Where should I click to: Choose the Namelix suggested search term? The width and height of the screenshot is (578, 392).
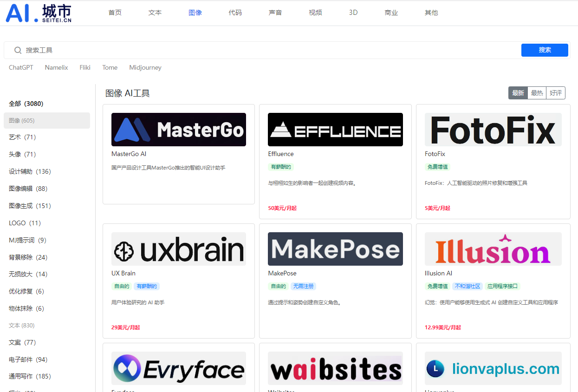pos(56,67)
